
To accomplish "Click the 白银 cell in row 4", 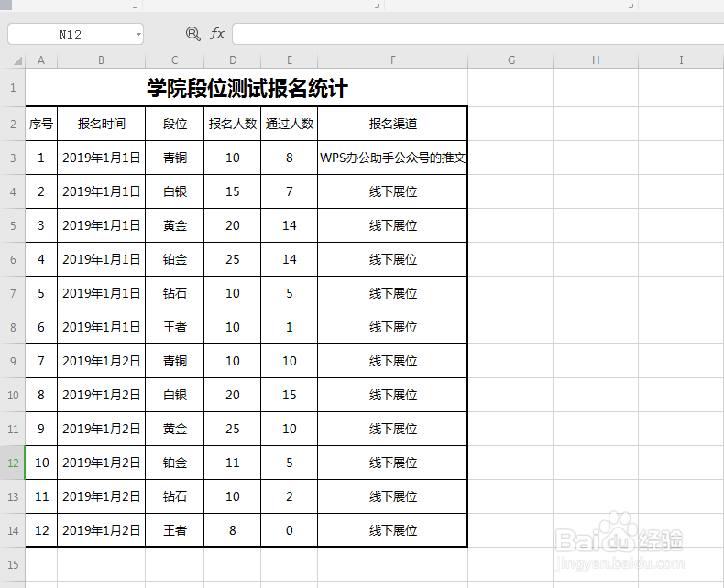I will [x=174, y=191].
